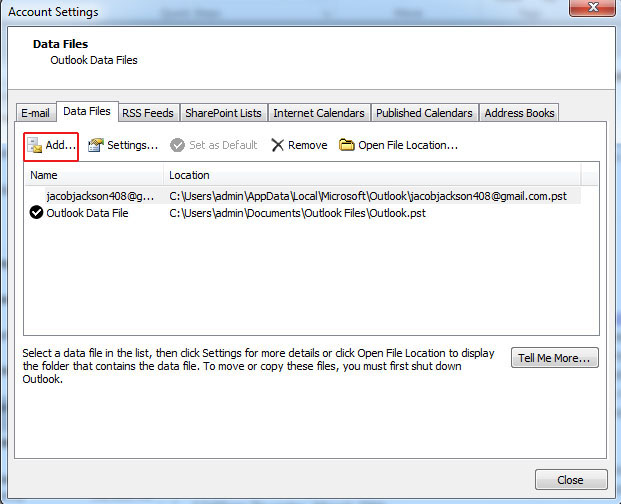The height and width of the screenshot is (504, 621).
Task: Click the Add data file icon
Action: point(35,146)
